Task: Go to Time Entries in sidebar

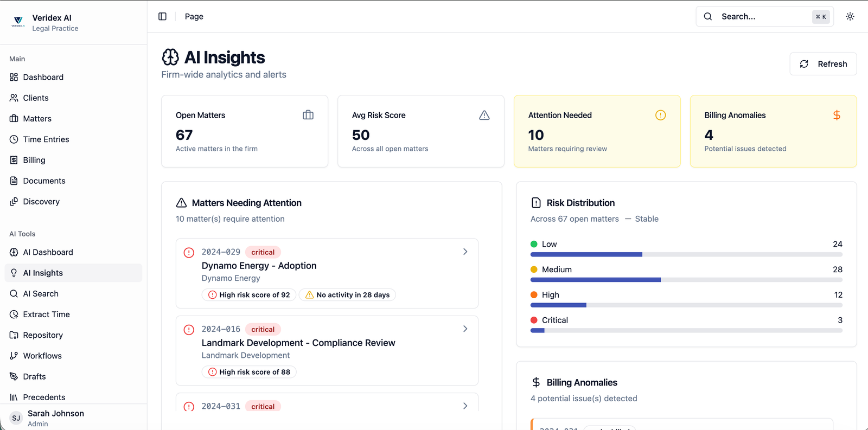Action: point(46,139)
